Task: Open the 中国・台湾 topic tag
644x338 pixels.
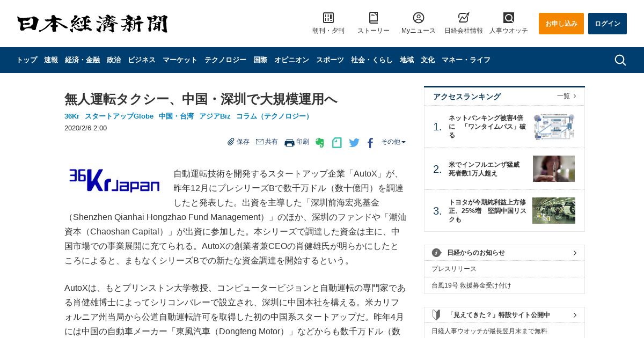Action: (x=176, y=116)
